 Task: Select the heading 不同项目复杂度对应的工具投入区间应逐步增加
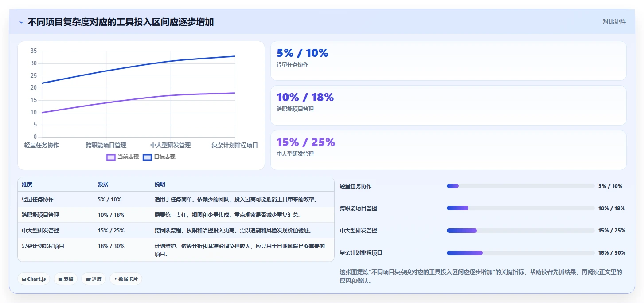pyautogui.click(x=121, y=22)
